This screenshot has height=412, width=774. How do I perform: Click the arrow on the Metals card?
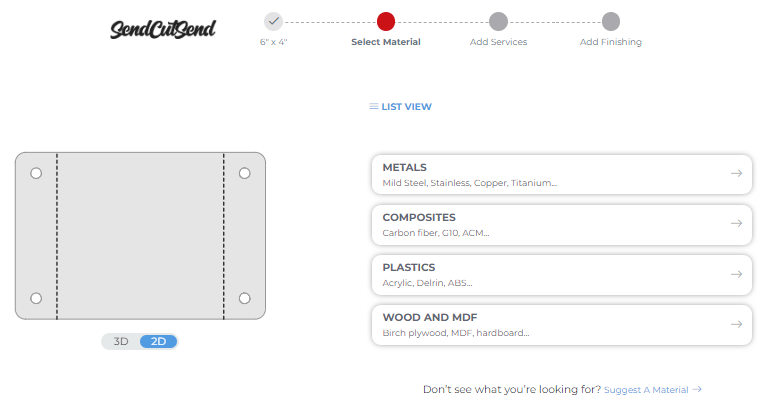coord(736,174)
